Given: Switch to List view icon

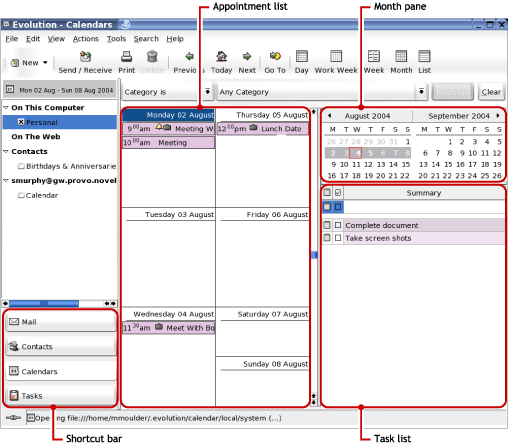Looking at the screenshot, I should coord(424,56).
